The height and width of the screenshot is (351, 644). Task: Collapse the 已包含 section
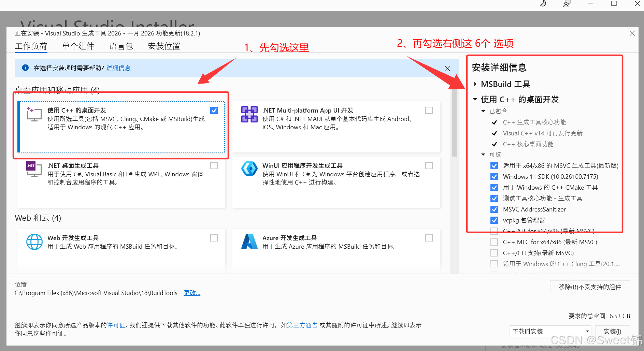point(483,111)
